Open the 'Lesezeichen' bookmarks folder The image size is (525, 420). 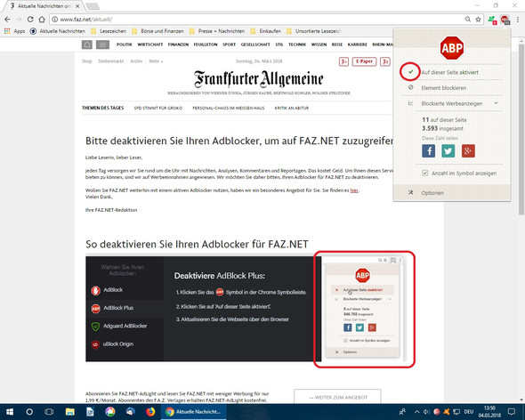coord(109,31)
